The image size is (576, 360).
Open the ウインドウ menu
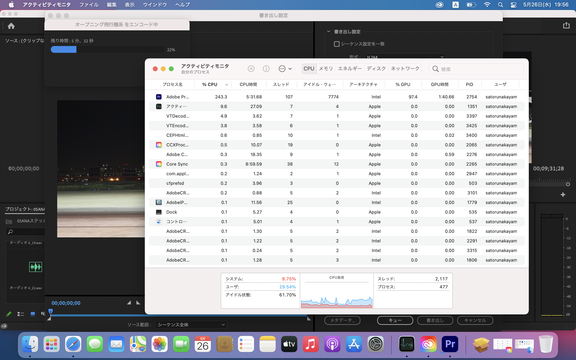155,5
